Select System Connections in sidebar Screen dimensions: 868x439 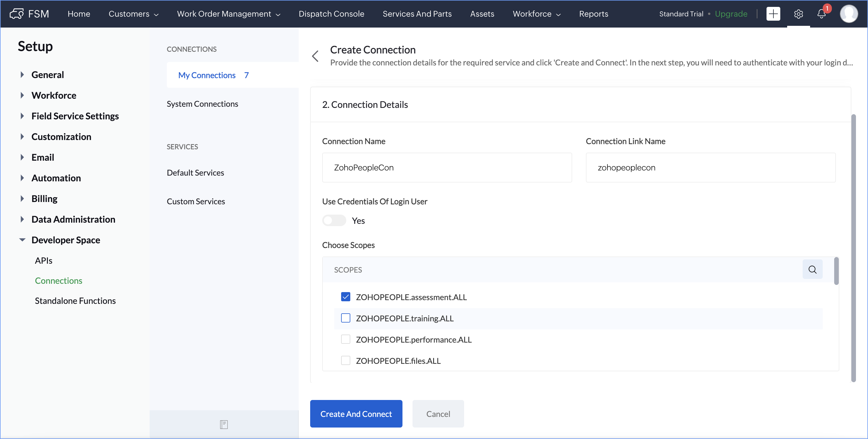(x=202, y=104)
